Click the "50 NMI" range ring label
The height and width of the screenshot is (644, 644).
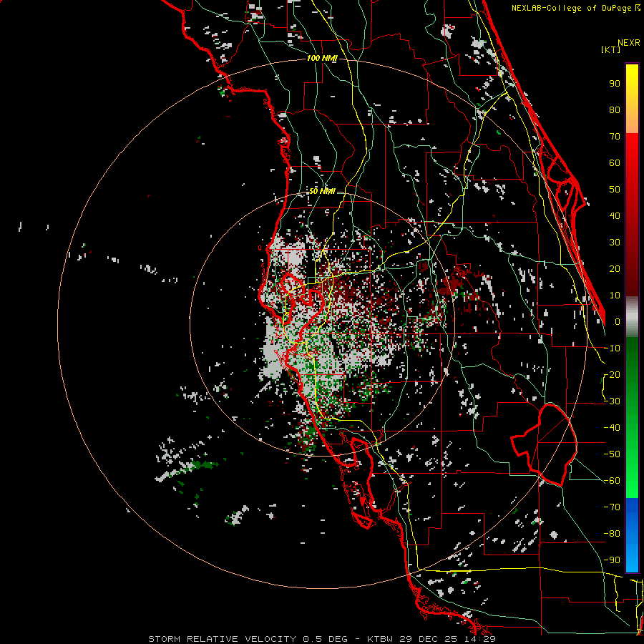(322, 191)
